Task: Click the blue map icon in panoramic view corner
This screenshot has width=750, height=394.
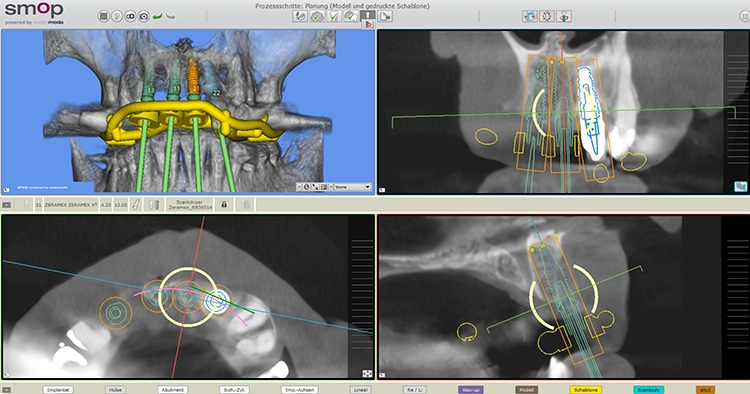Action: 740,186
